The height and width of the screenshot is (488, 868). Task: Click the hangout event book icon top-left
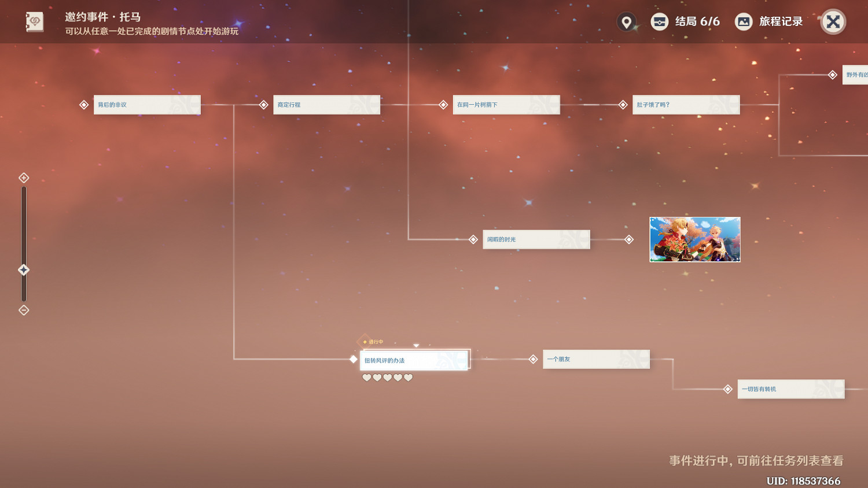click(x=34, y=22)
